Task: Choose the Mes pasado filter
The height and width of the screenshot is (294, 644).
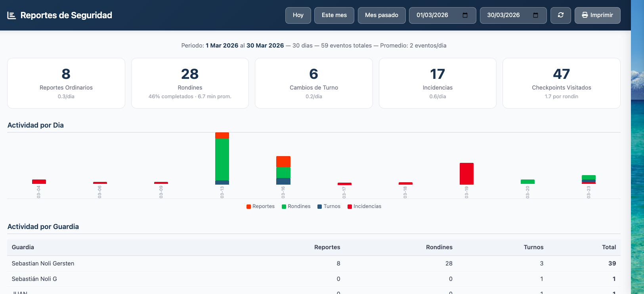Action: click(382, 15)
